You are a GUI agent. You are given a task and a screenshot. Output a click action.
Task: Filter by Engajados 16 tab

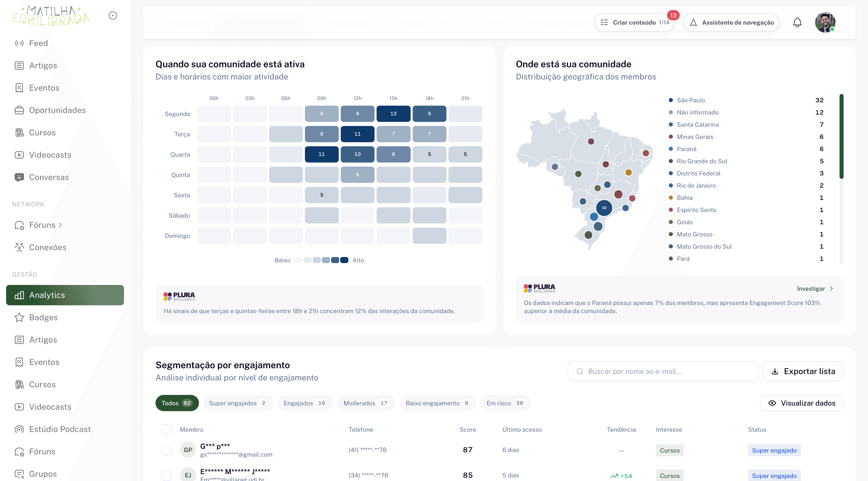point(305,403)
